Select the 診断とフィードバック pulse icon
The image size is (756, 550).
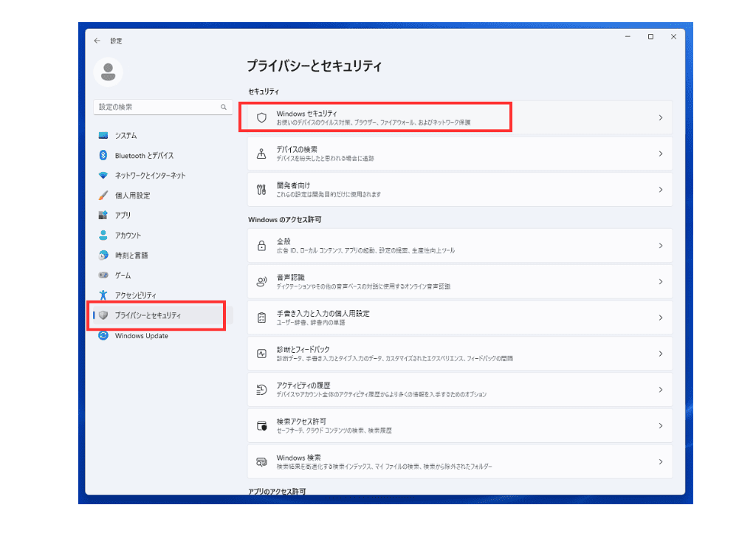click(x=261, y=353)
